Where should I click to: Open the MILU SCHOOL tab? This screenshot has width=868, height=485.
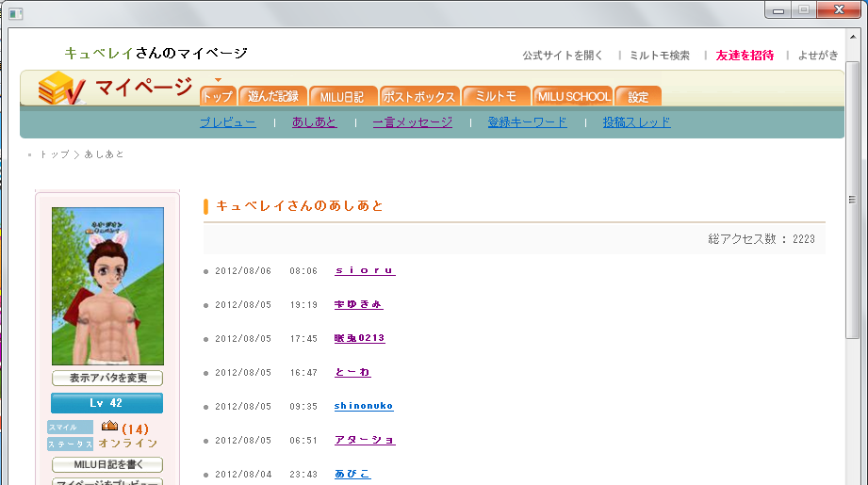tap(573, 96)
